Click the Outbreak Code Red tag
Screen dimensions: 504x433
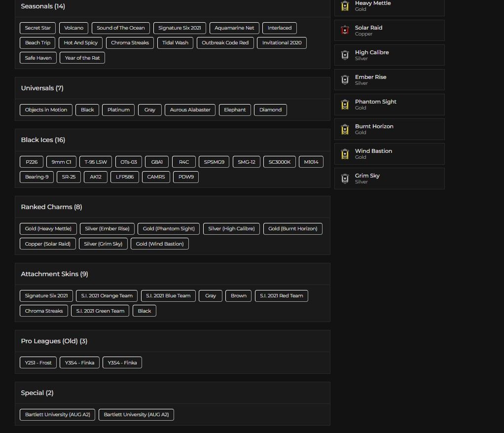click(x=225, y=43)
